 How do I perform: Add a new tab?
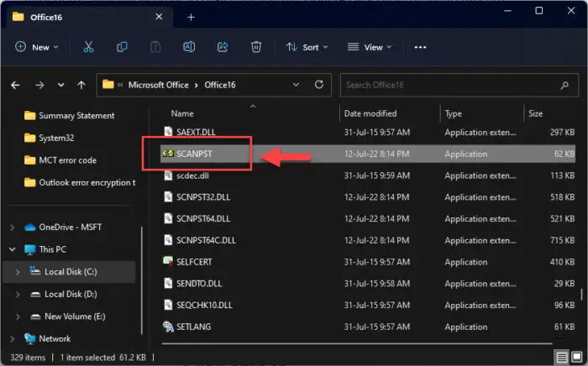(x=191, y=18)
